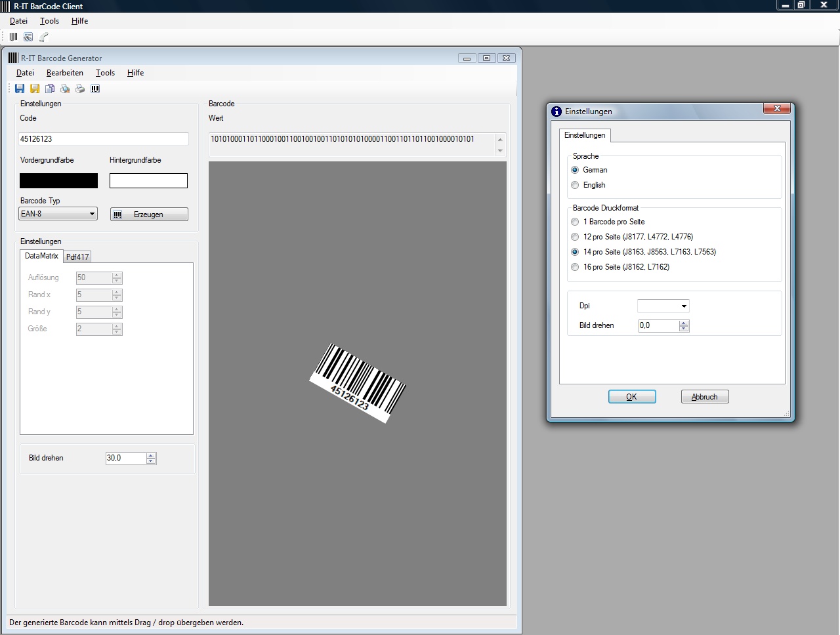840x635 pixels.
Task: Click the down arrow of the Wert scrollbar
Action: click(x=500, y=151)
